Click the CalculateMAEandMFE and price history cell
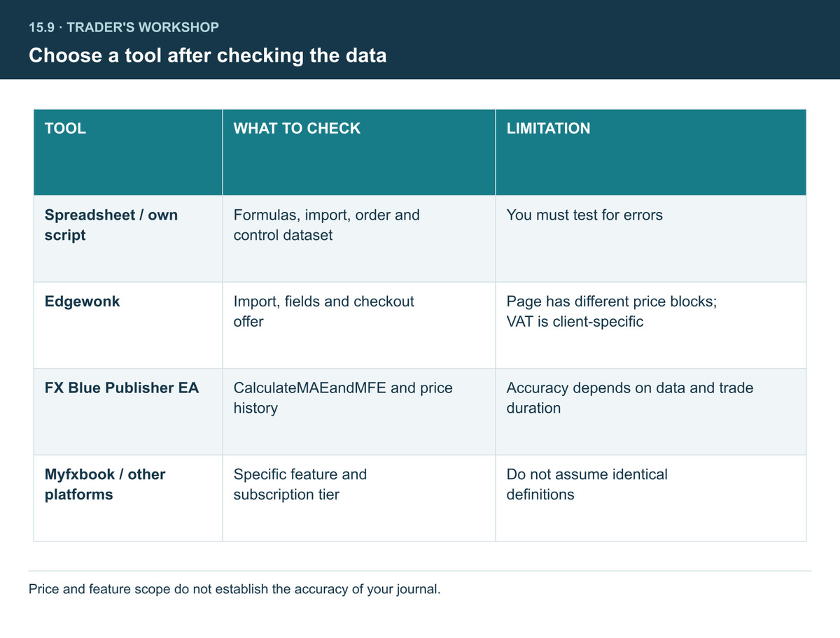The image size is (840, 638). pos(359,412)
